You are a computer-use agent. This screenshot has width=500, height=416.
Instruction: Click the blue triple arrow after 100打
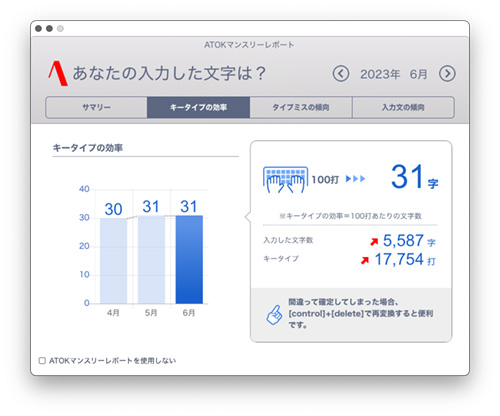point(355,179)
